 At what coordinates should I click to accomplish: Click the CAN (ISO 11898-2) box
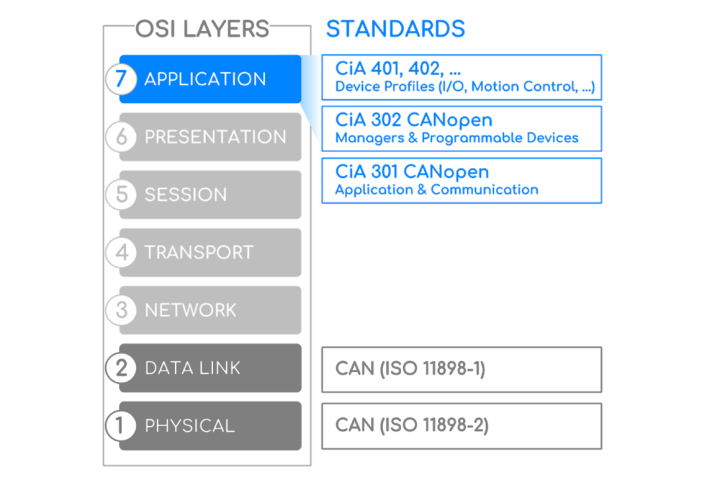coord(462,426)
